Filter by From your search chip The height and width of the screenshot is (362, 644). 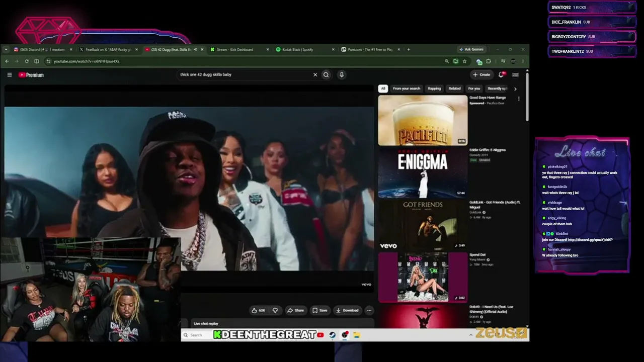pos(407,88)
